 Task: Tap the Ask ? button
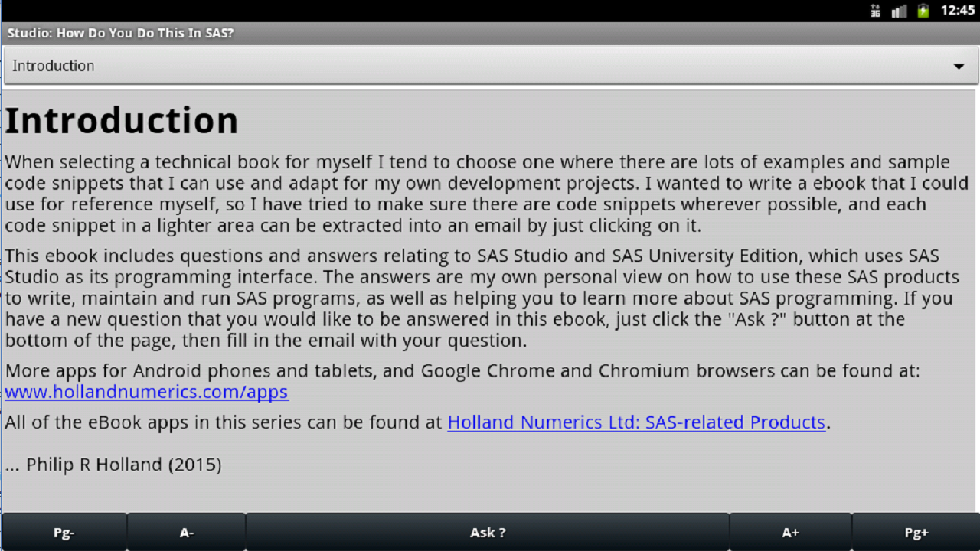pos(488,533)
